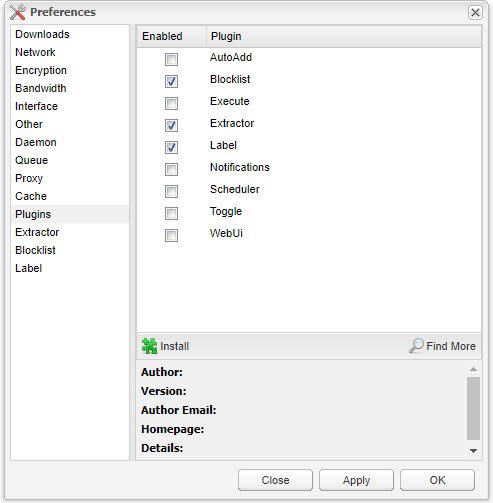Enable the AutoAdd plugin checkbox

coord(171,59)
